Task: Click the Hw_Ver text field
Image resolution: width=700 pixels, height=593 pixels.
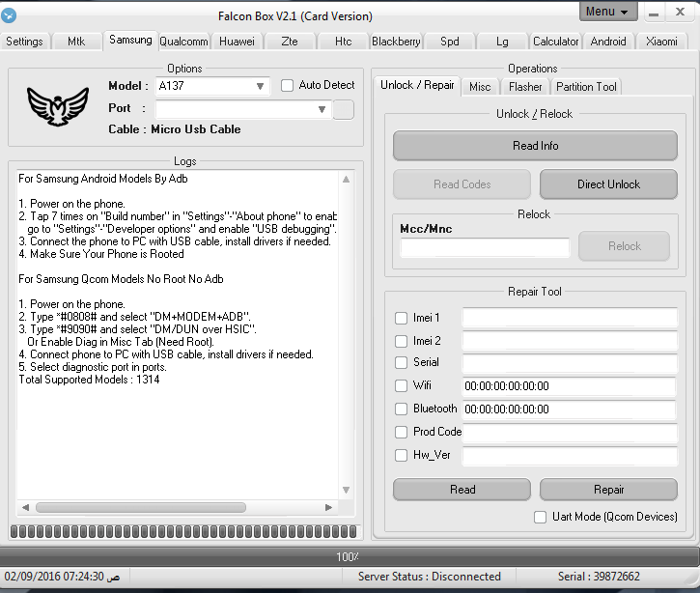Action: (x=570, y=456)
